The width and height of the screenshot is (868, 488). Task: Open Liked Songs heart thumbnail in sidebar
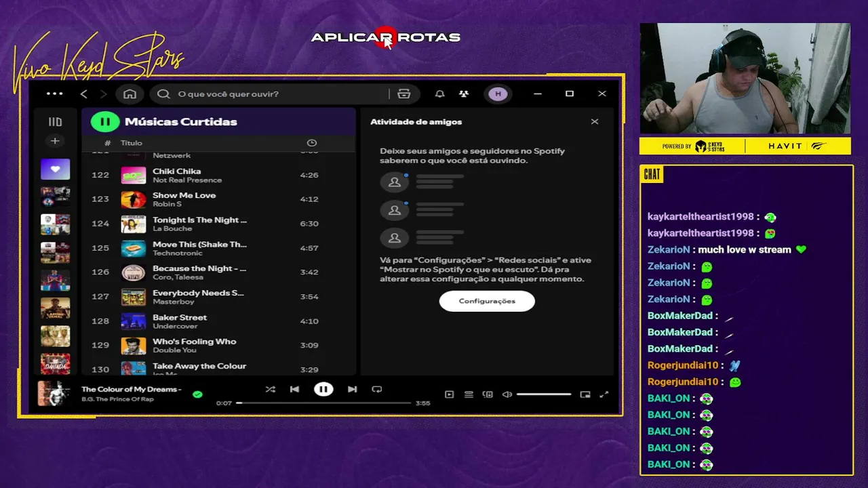pos(55,169)
